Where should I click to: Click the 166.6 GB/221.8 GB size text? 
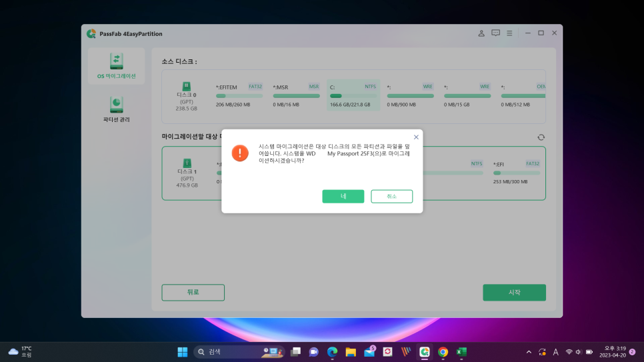350,105
